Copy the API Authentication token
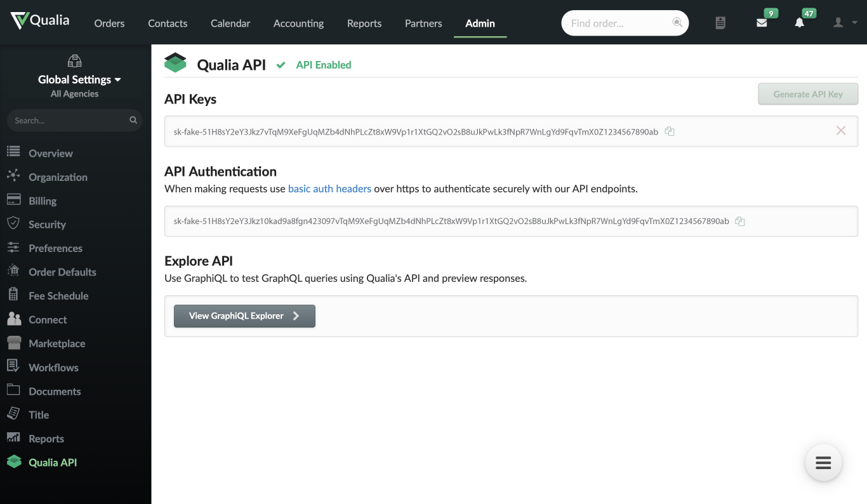Screen dimensions: 867x504 (x=739, y=221)
